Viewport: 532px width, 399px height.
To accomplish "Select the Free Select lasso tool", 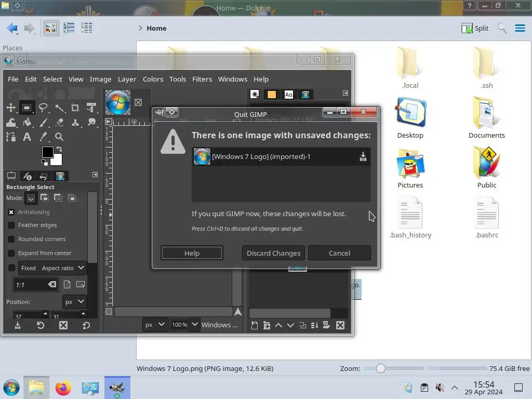I will pyautogui.click(x=43, y=108).
